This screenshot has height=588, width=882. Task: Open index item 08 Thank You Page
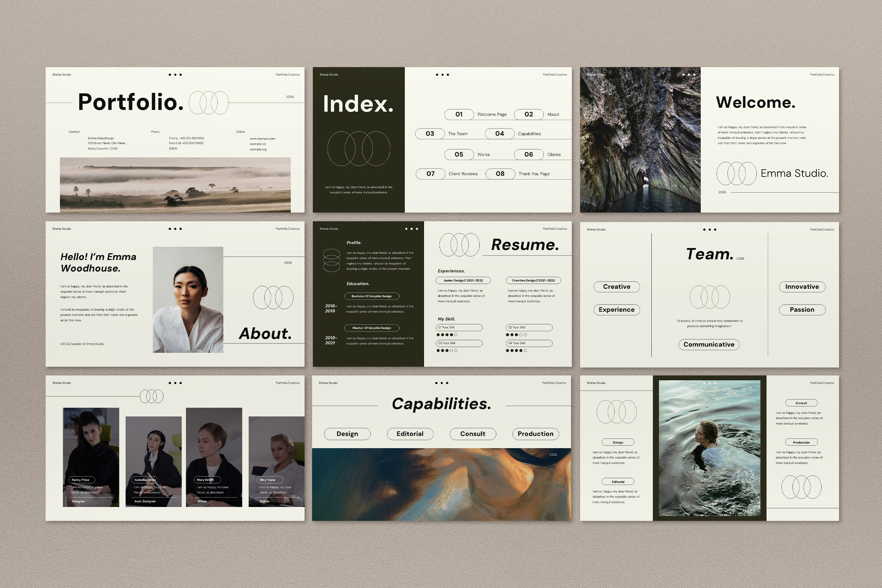[500, 174]
